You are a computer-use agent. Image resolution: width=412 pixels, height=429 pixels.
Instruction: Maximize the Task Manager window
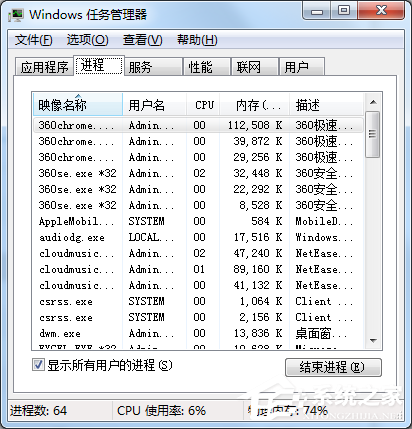344,11
